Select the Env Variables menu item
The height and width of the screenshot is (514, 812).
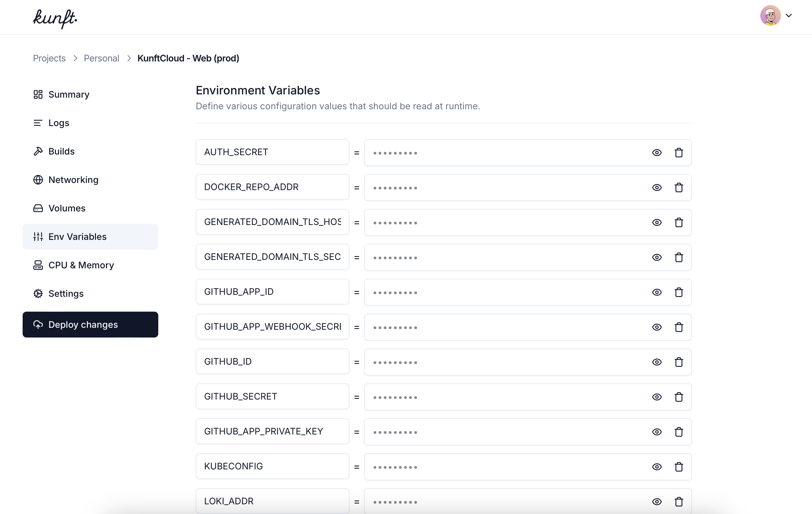(90, 237)
